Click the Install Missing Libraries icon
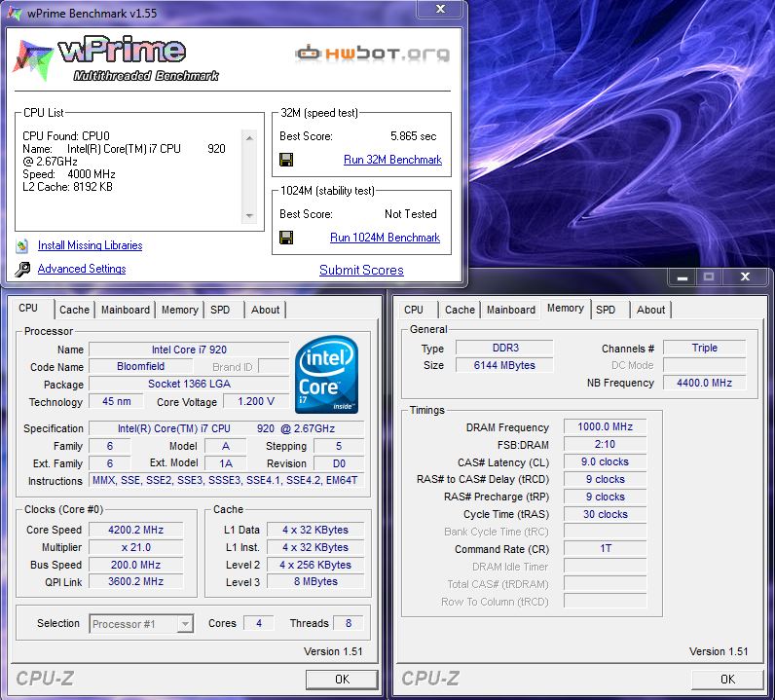Screen dimensions: 775x700 pos(22,245)
